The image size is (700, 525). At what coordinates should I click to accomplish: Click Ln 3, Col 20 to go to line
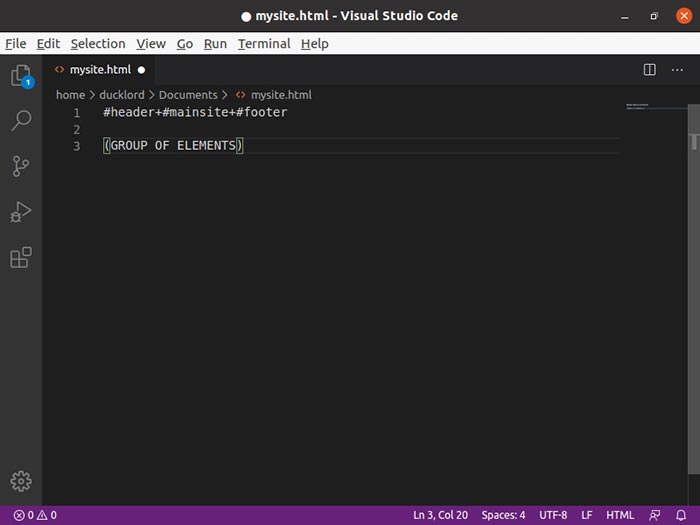tap(441, 515)
